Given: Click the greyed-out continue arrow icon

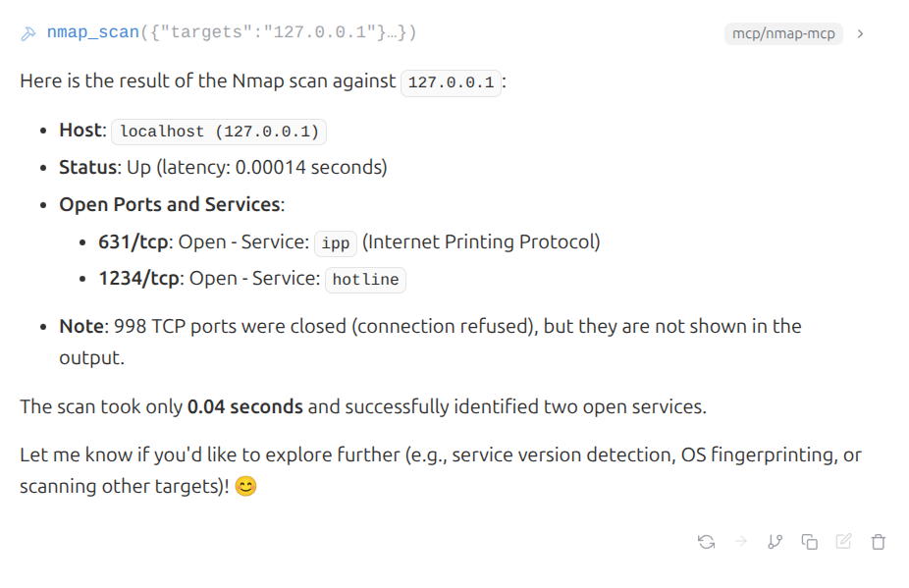Looking at the screenshot, I should tap(740, 541).
